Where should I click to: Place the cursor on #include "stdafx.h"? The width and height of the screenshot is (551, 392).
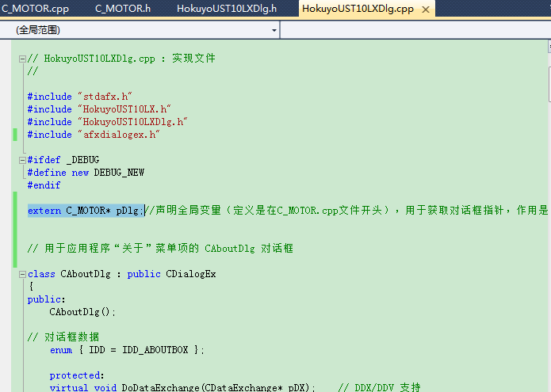(79, 97)
